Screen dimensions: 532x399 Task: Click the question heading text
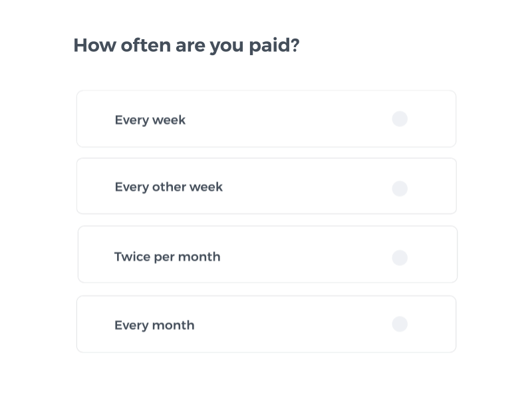[186, 45]
